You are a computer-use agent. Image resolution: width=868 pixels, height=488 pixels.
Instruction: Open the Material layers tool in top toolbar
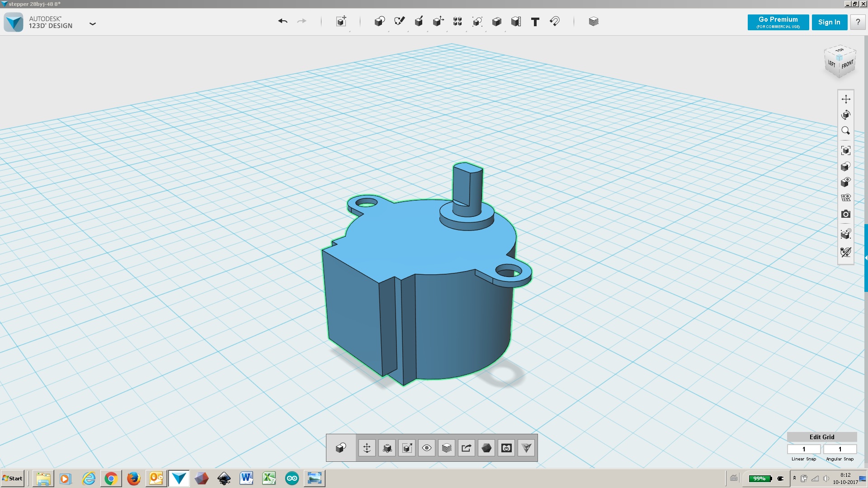pyautogui.click(x=594, y=21)
